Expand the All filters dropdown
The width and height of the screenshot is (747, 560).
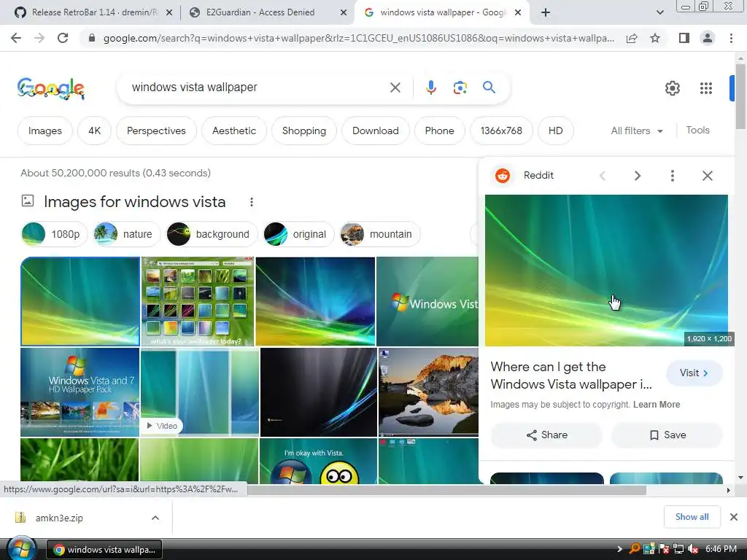[636, 131]
